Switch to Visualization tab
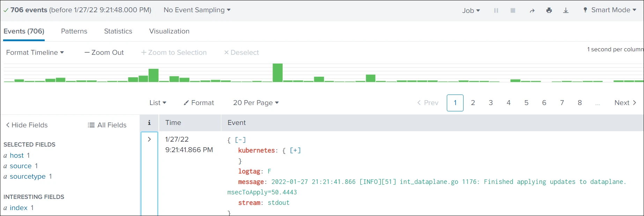Screen dimensions: 644x216 [169, 31]
